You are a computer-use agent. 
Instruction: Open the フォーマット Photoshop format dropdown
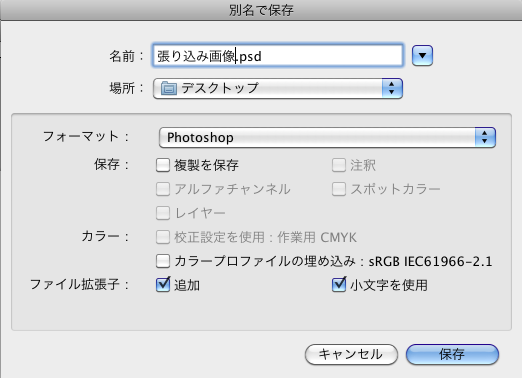(x=327, y=137)
